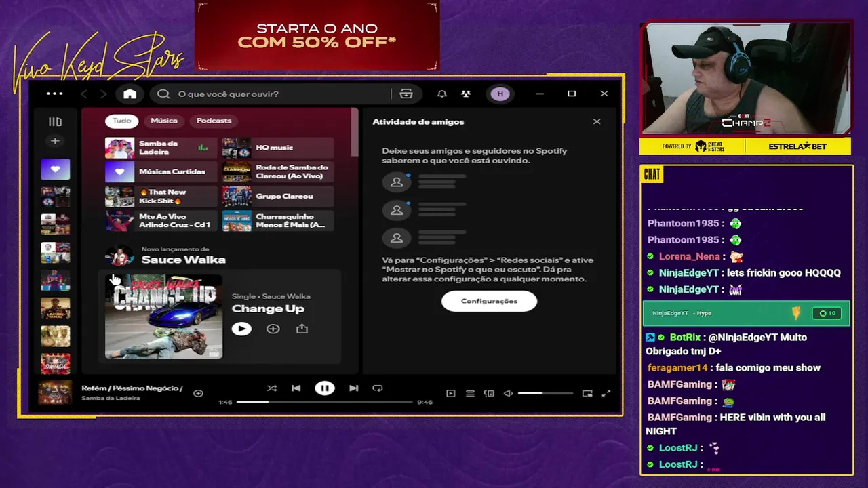Click the home feed vertical scrollbar

[354, 132]
